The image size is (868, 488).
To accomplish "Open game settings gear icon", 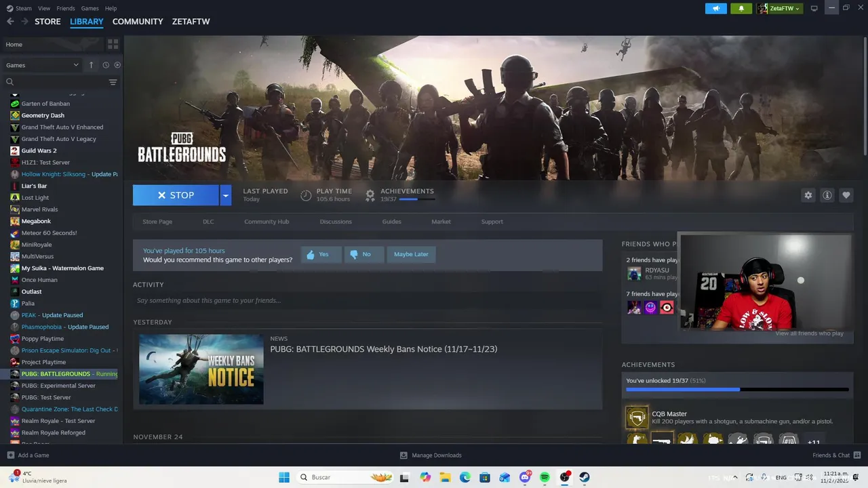I will (808, 195).
